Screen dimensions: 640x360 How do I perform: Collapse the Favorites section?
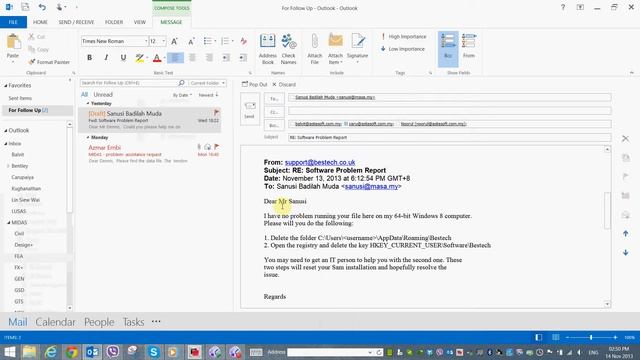click(x=6, y=86)
